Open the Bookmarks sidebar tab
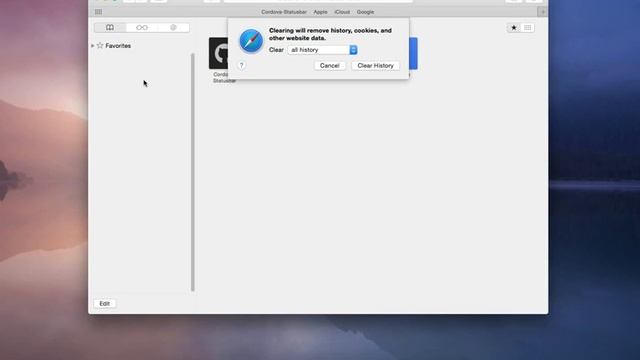640x360 pixels. click(x=110, y=27)
